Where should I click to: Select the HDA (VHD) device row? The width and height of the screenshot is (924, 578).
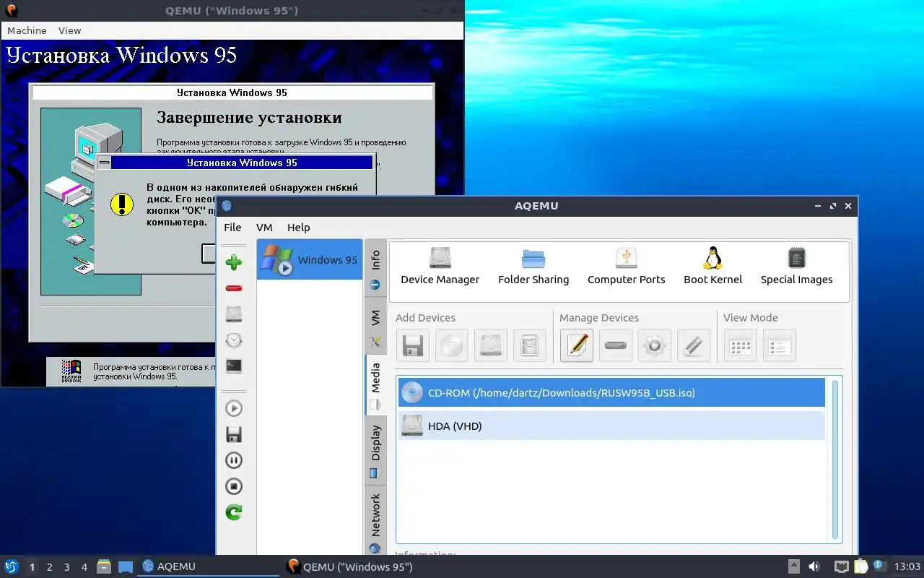611,426
